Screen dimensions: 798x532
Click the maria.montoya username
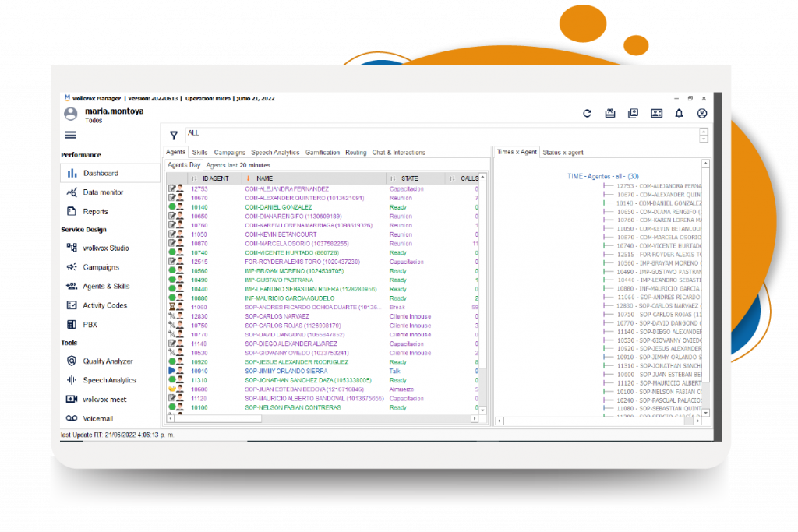click(114, 111)
